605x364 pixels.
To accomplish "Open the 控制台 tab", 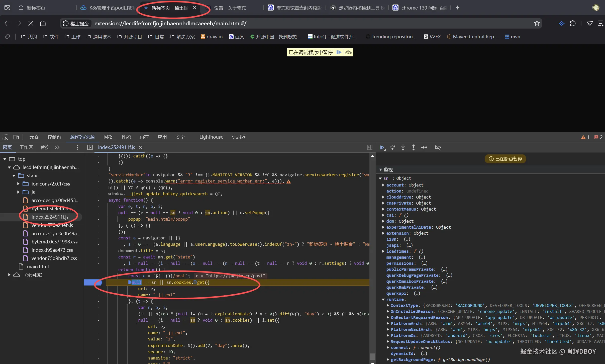I will coord(54,137).
